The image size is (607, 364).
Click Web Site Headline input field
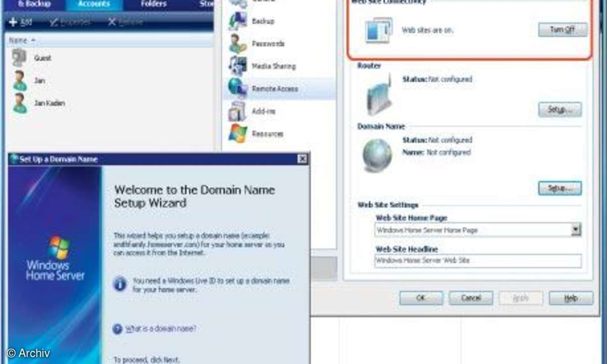click(x=478, y=261)
